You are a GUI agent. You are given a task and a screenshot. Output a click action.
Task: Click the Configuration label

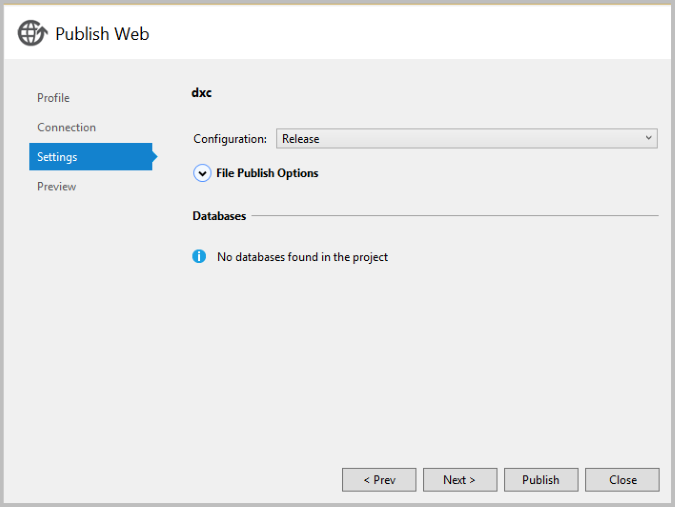click(230, 139)
